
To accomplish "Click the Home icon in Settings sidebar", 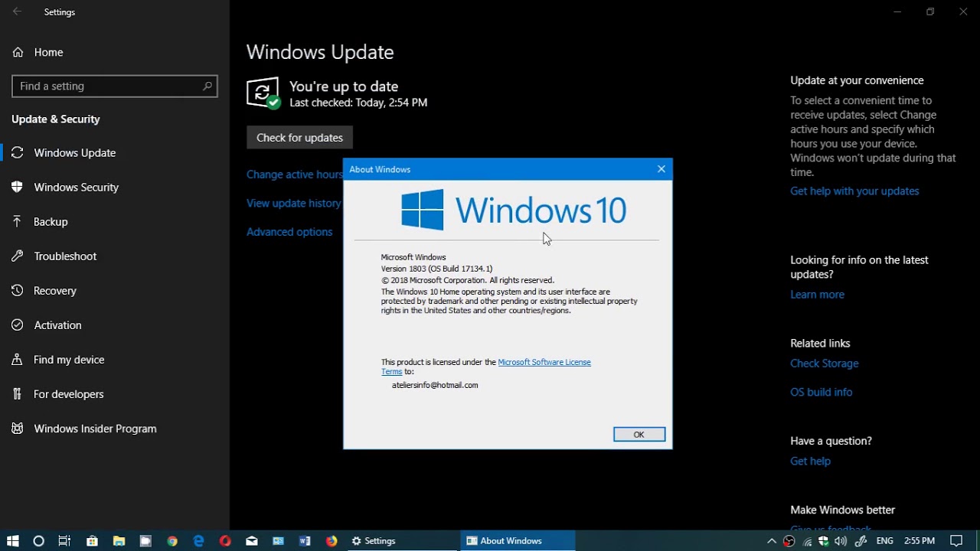I will (x=18, y=52).
